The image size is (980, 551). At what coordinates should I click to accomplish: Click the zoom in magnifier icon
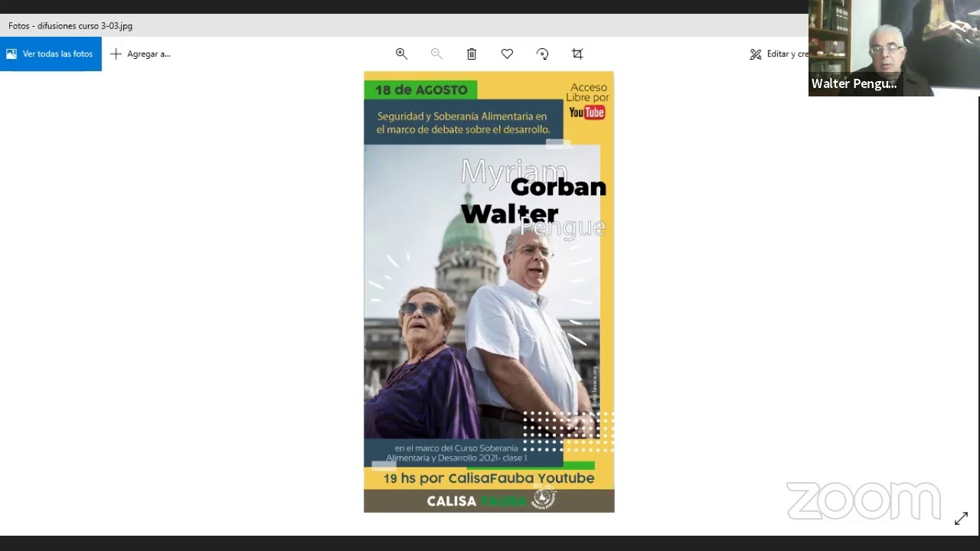point(401,54)
